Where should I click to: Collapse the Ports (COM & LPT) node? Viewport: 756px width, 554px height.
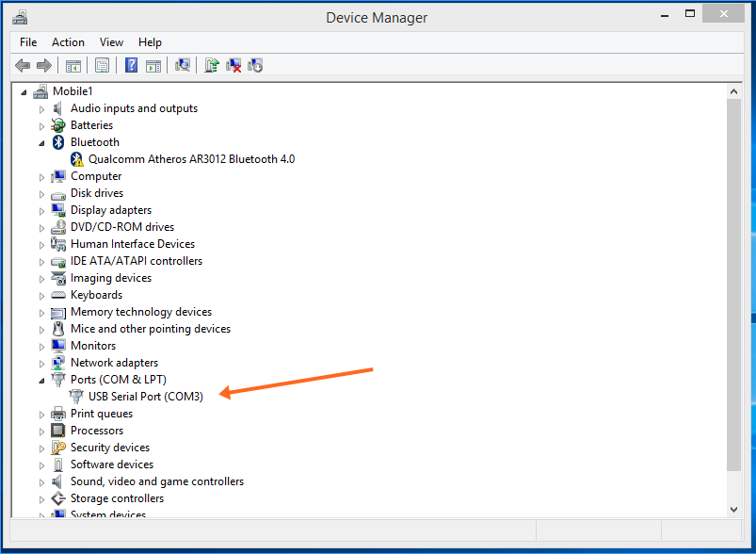pos(41,380)
